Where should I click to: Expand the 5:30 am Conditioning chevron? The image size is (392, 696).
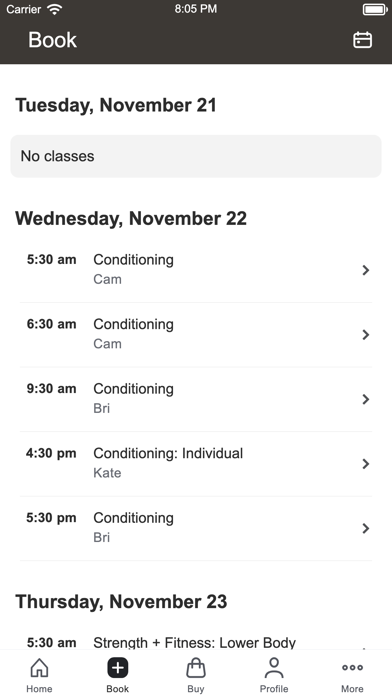(x=366, y=270)
